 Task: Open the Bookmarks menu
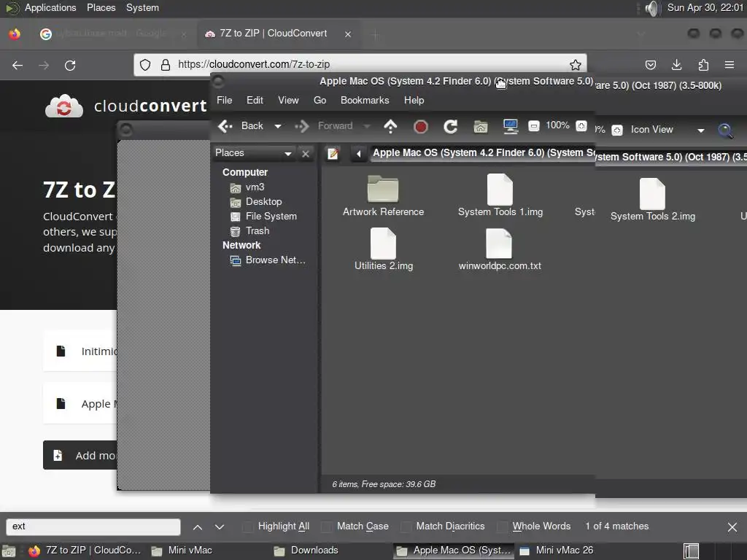point(365,100)
